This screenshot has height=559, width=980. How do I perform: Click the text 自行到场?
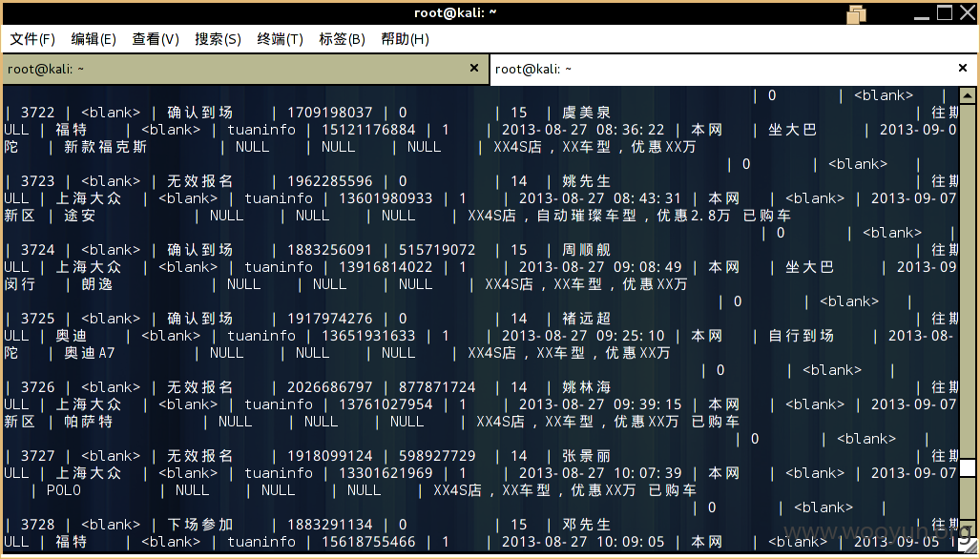click(802, 336)
